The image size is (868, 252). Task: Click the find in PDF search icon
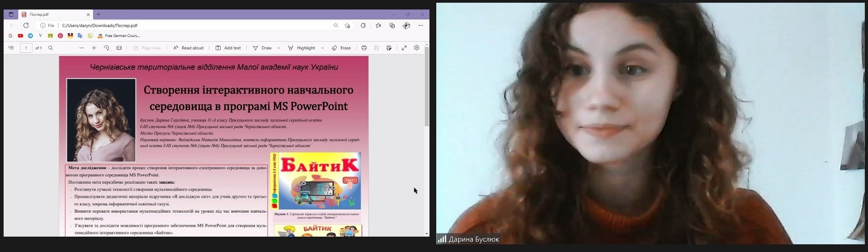coord(51,48)
